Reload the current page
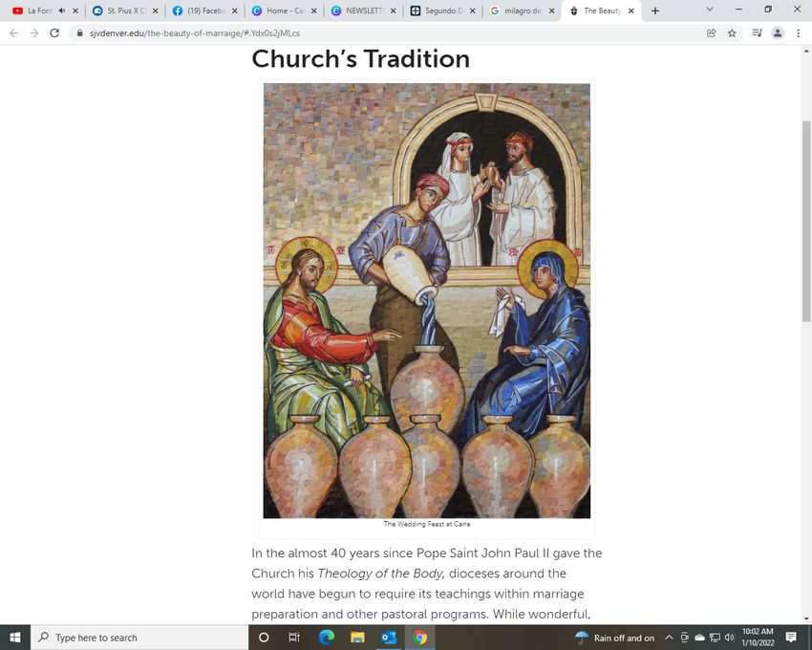The height and width of the screenshot is (650, 812). click(x=54, y=32)
